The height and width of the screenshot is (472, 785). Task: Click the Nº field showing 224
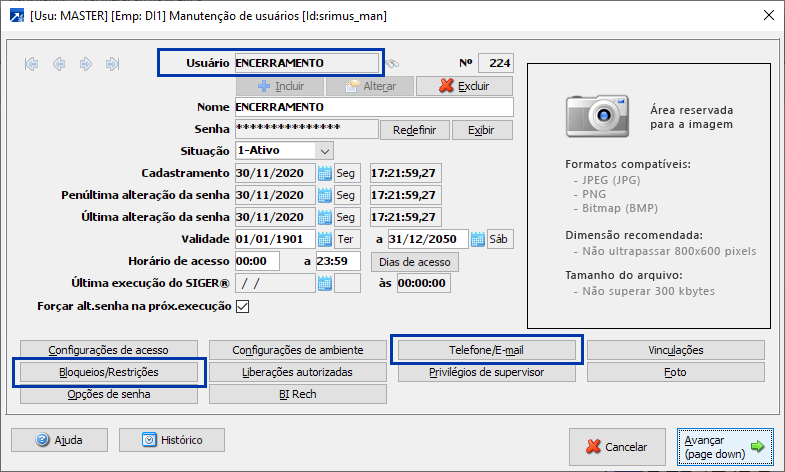(496, 63)
